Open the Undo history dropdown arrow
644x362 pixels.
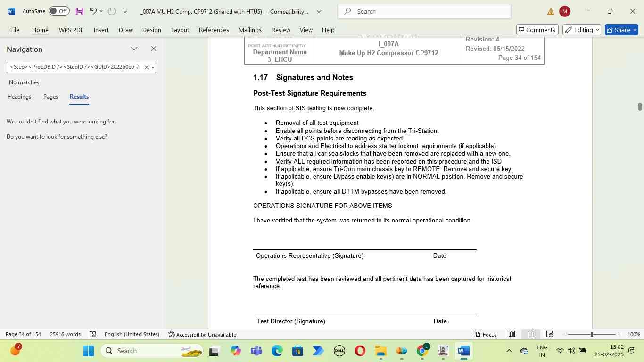(x=101, y=11)
